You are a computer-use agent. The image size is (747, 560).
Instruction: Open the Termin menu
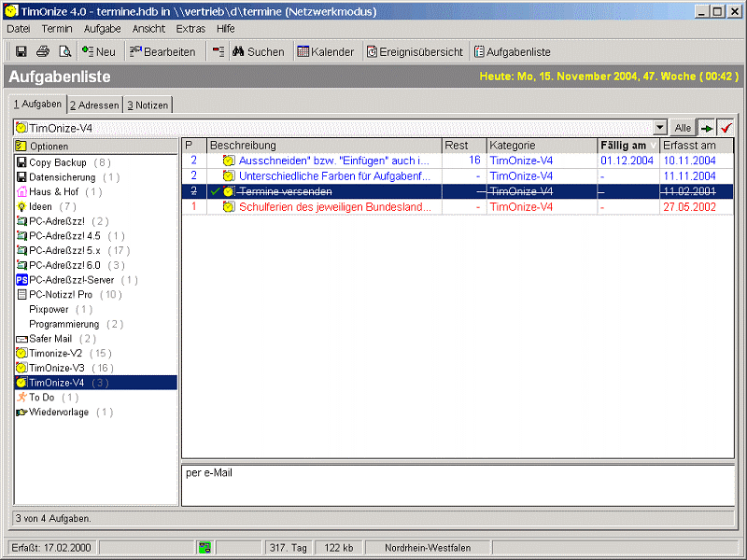(57, 29)
